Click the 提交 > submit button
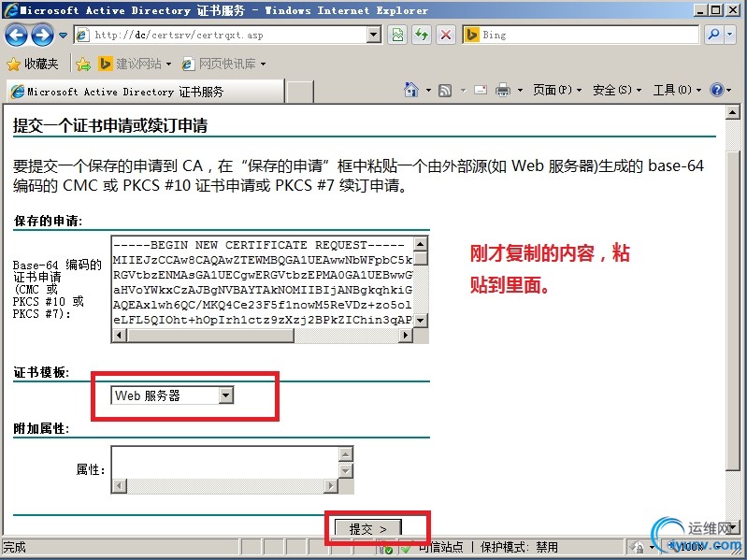747x560 pixels. (368, 528)
